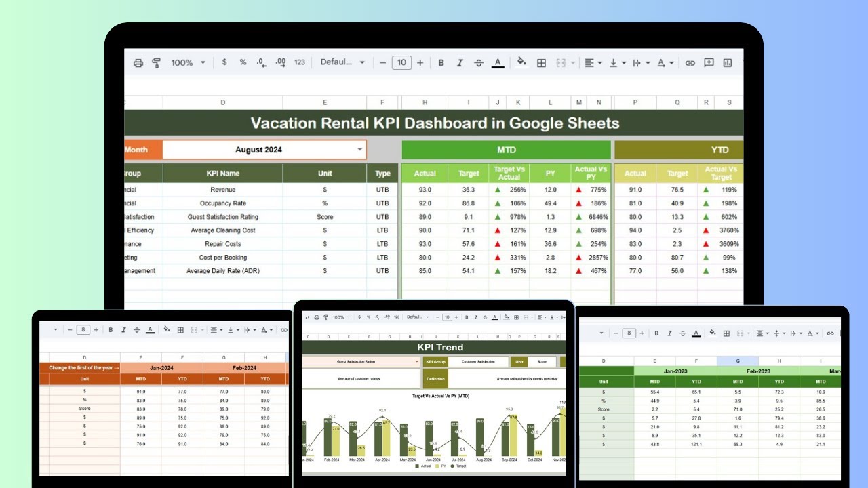Click the Feb-2024 header in the bottom-left sheet
868x488 pixels.
click(243, 367)
